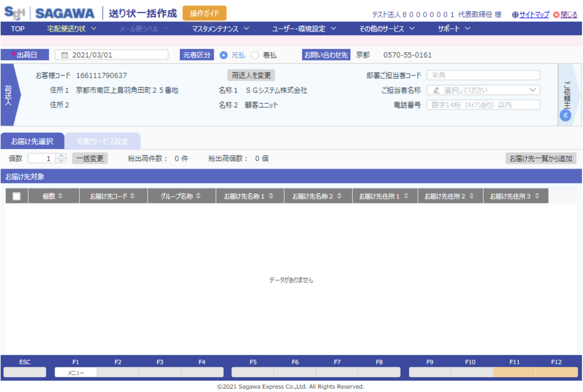Image resolution: width=583 pixels, height=392 pixels.
Task: Switch to the 宅配サービス設定 tab
Action: click(x=102, y=141)
